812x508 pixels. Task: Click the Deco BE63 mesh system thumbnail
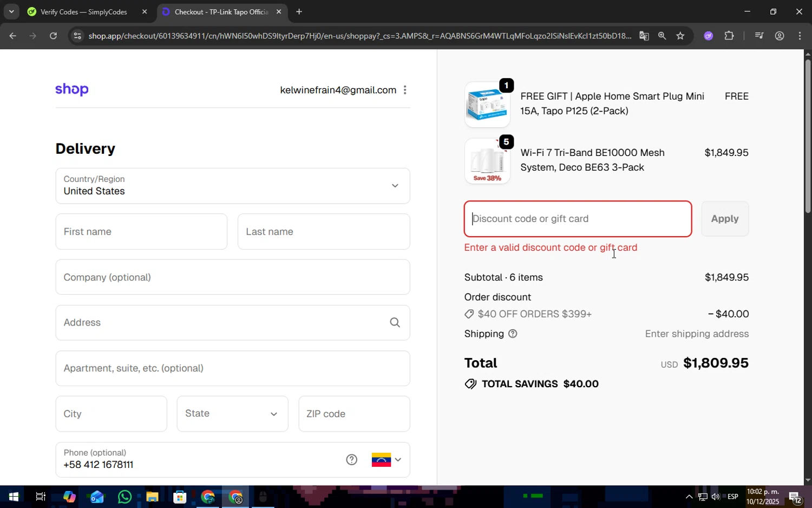click(487, 161)
